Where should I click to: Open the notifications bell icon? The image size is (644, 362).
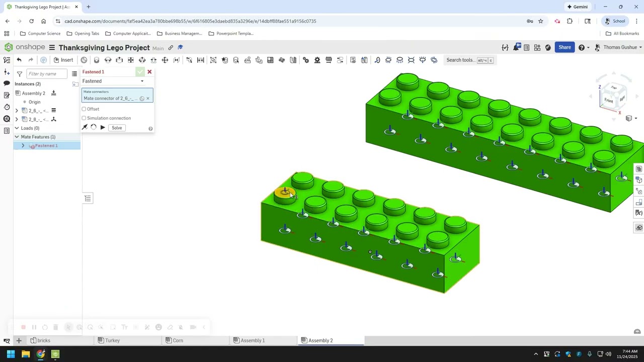click(517, 47)
